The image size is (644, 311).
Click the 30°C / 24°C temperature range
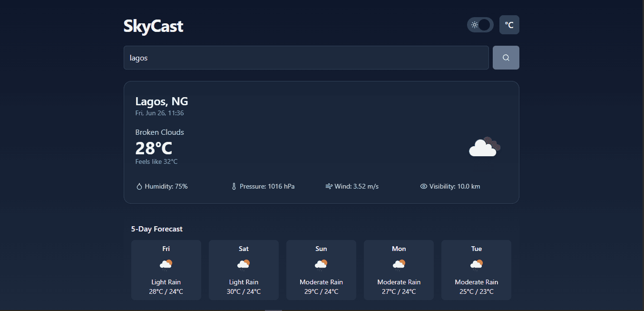[244, 291]
